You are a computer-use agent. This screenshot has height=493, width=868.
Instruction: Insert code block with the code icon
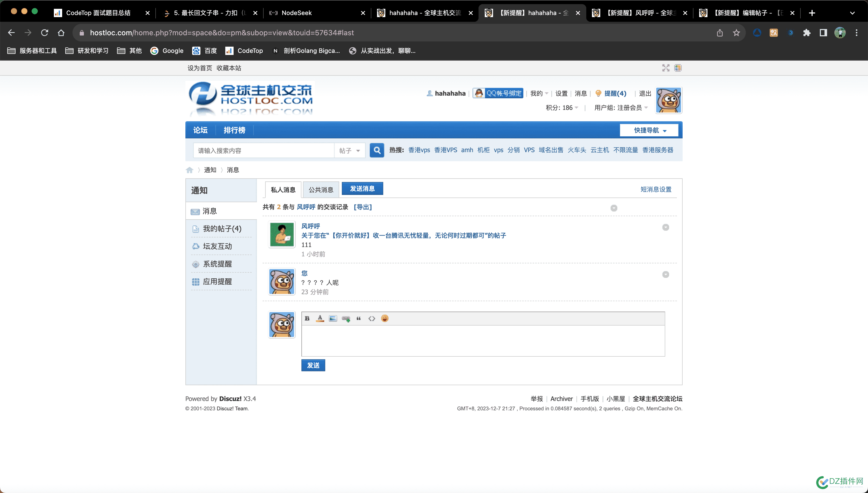pyautogui.click(x=372, y=318)
